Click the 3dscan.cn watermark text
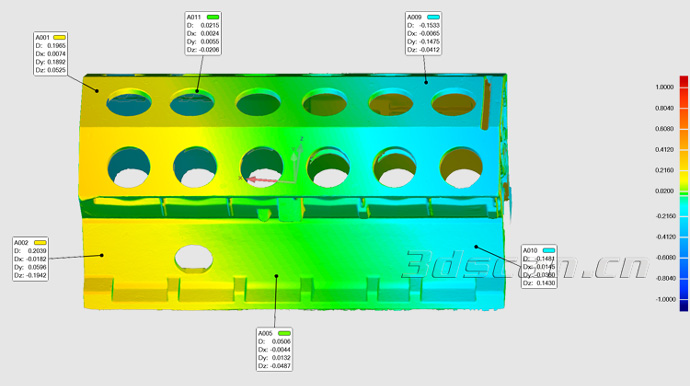Viewport: 690px width, 386px height. point(525,264)
